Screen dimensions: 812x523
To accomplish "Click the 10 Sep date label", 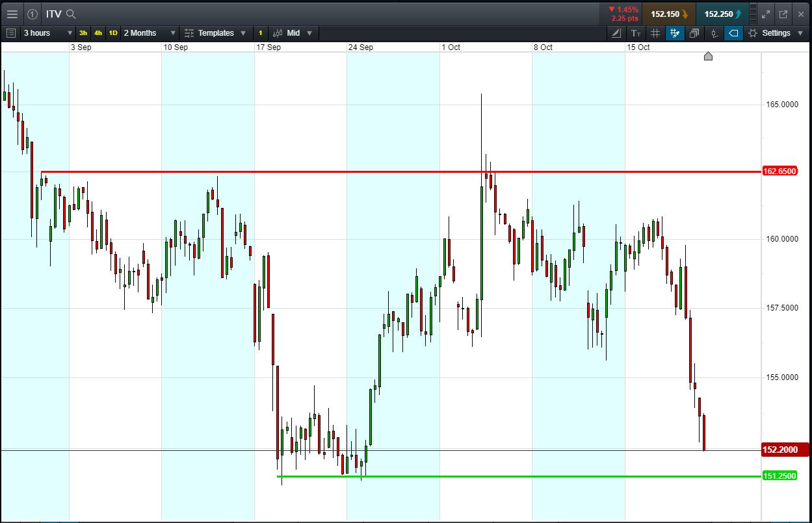I will 176,47.
